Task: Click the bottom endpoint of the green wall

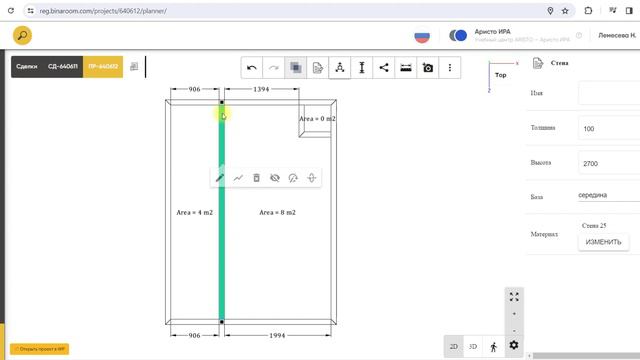Action: [222, 322]
